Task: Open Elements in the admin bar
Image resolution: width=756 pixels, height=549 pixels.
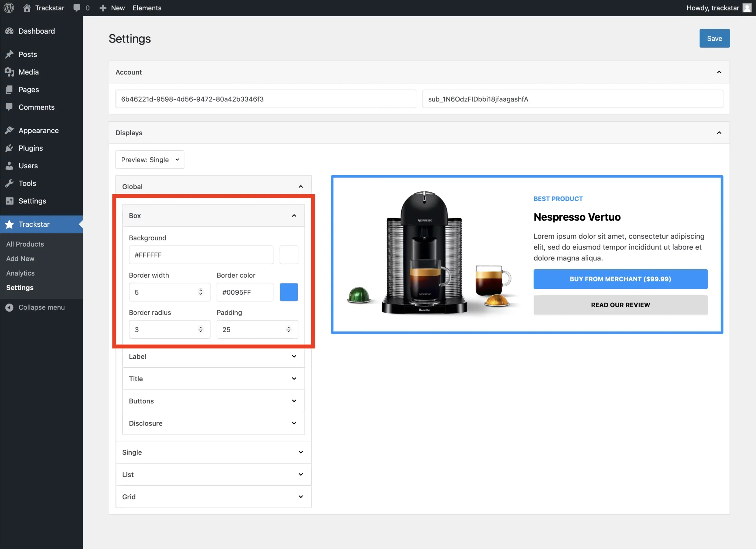Action: coord(147,8)
